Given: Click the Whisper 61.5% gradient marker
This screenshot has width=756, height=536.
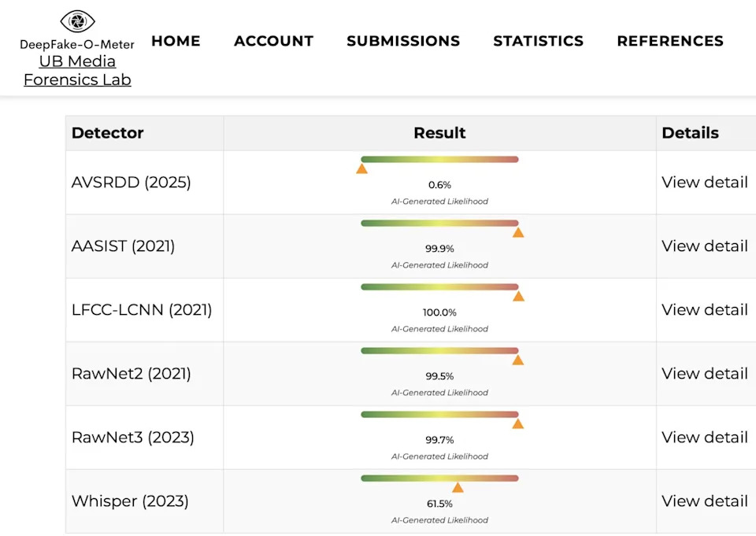Looking at the screenshot, I should click(x=459, y=486).
